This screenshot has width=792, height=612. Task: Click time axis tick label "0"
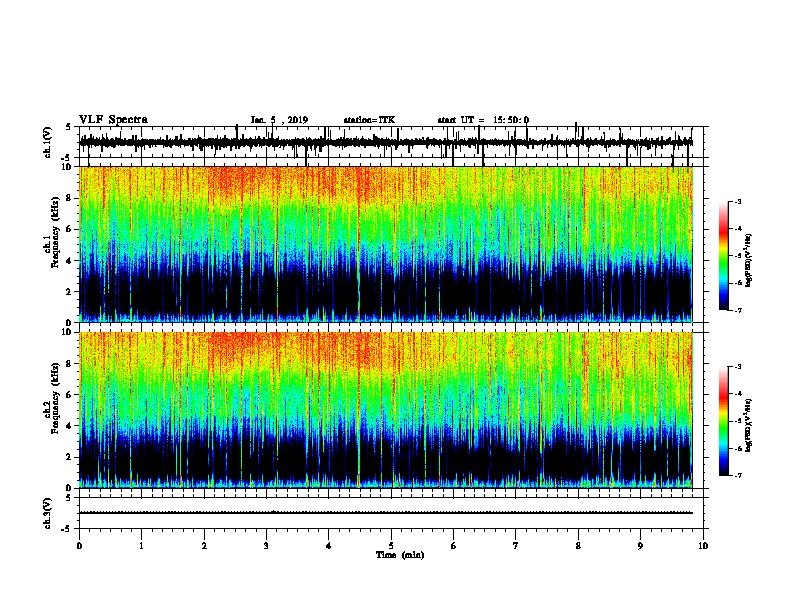[79, 546]
